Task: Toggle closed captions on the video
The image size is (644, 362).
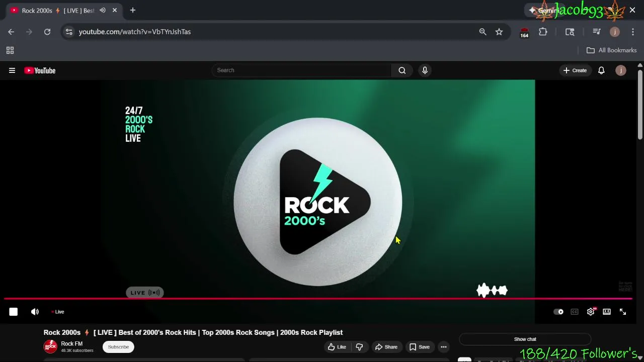Action: tap(575, 312)
